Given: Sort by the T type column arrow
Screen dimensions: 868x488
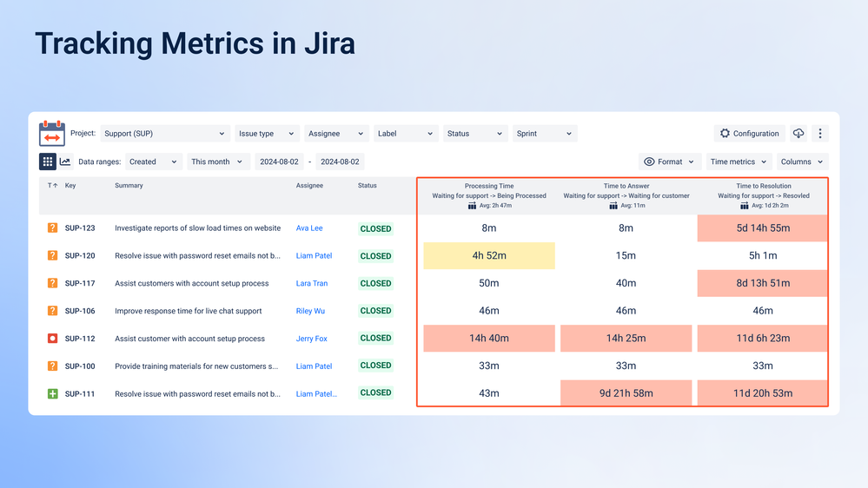Looking at the screenshot, I should [x=53, y=185].
